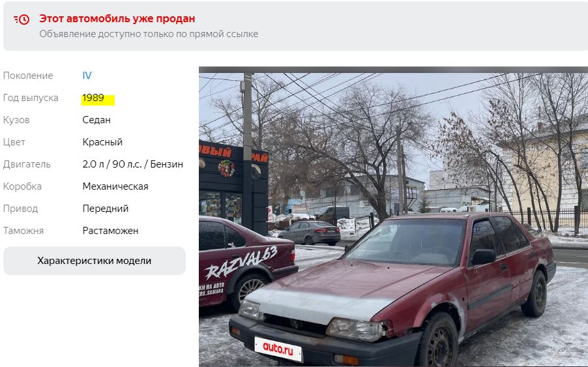Click engine spec 2.0 л / 90 л.с. / Бензин
Image resolution: width=588 pixels, height=367 pixels.
point(133,164)
